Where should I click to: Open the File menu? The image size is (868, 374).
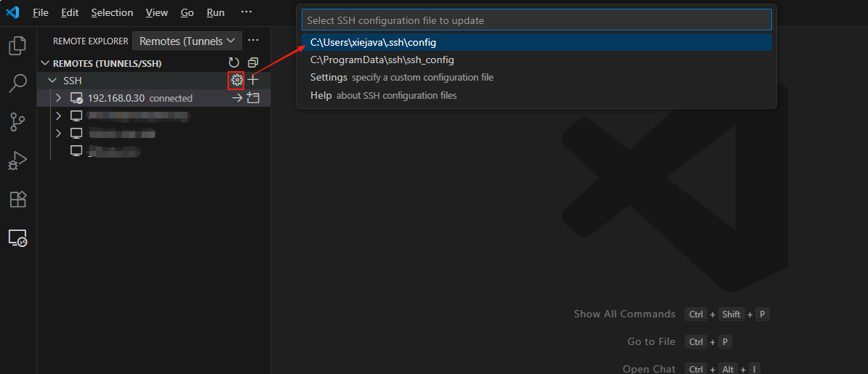[x=41, y=12]
